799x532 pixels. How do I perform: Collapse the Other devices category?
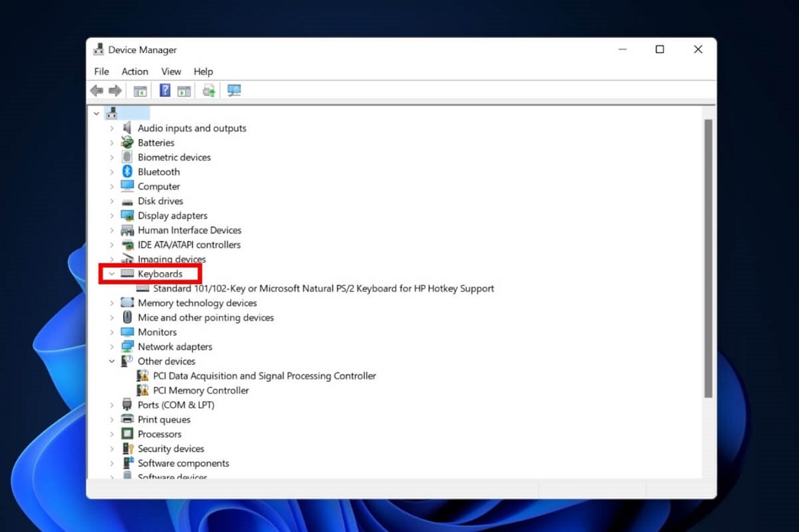(112, 361)
